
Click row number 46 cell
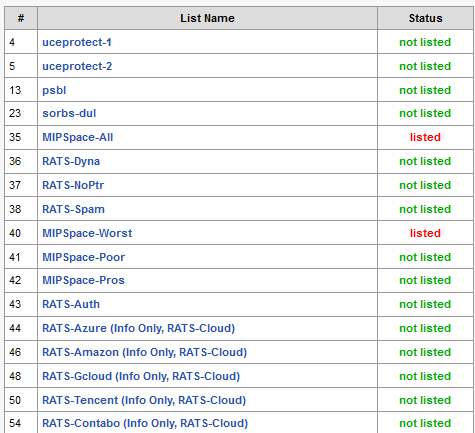click(21, 352)
